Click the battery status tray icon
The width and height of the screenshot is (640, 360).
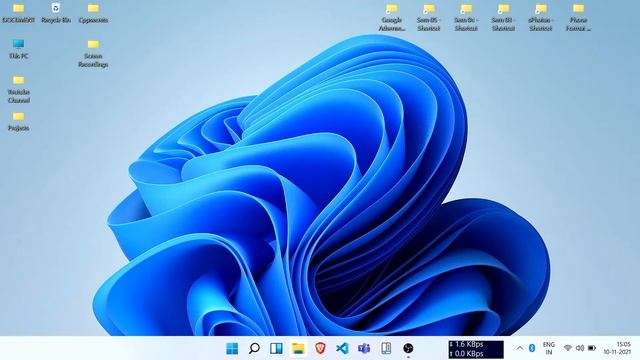pyautogui.click(x=592, y=348)
